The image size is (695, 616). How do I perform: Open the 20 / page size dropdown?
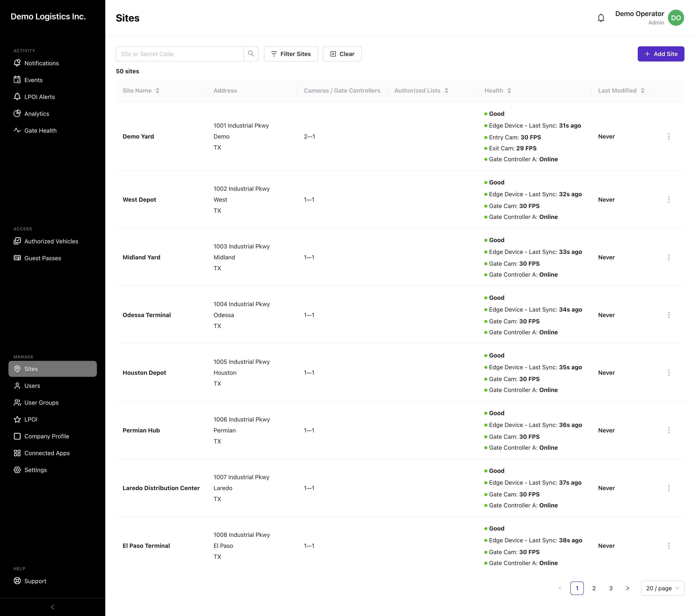tap(662, 588)
